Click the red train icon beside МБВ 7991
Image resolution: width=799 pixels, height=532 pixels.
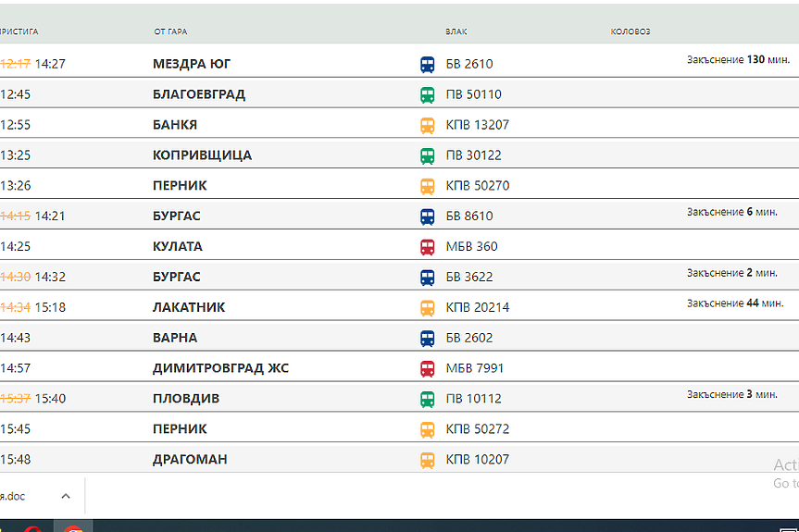(428, 369)
